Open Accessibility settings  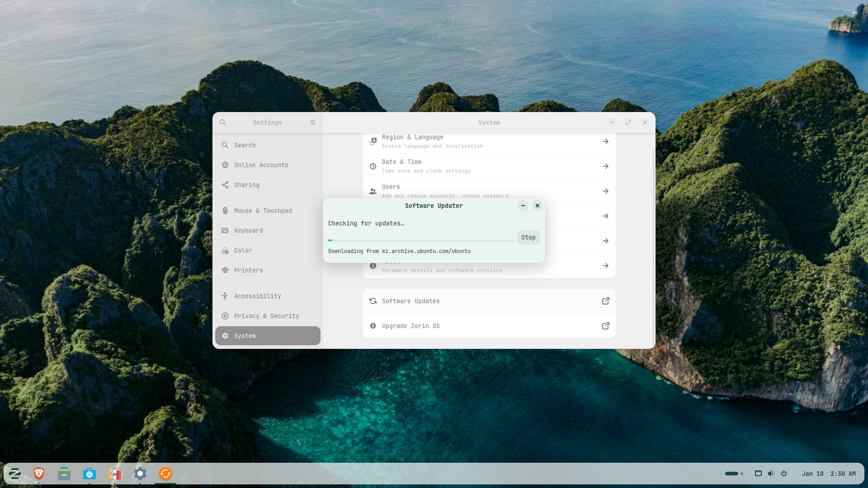pyautogui.click(x=258, y=296)
